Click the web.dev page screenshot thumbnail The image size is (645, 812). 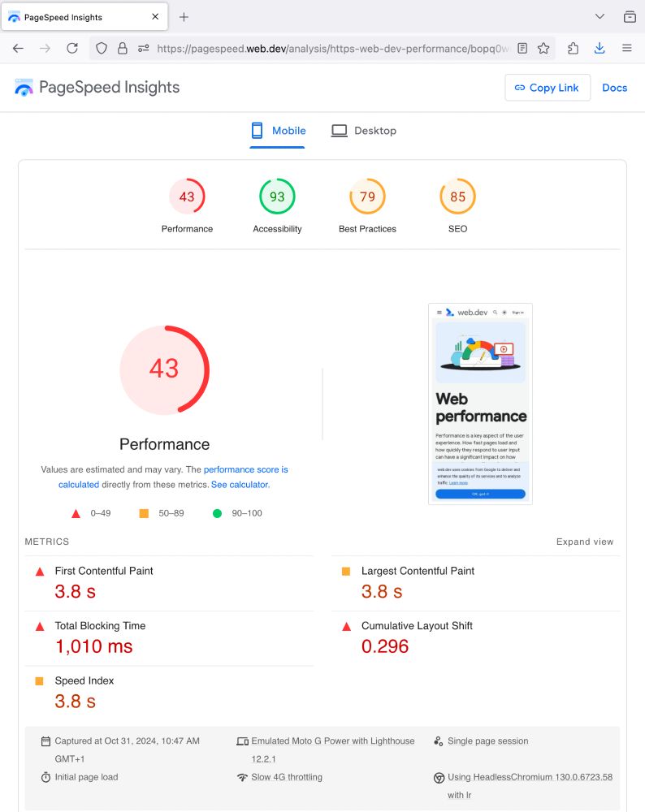[480, 404]
